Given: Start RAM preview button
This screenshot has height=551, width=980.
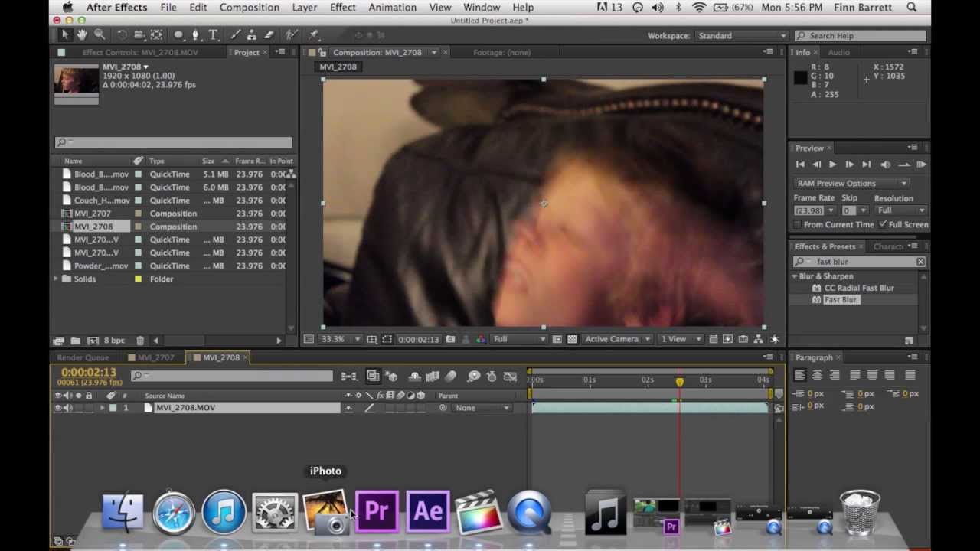Looking at the screenshot, I should pos(921,165).
